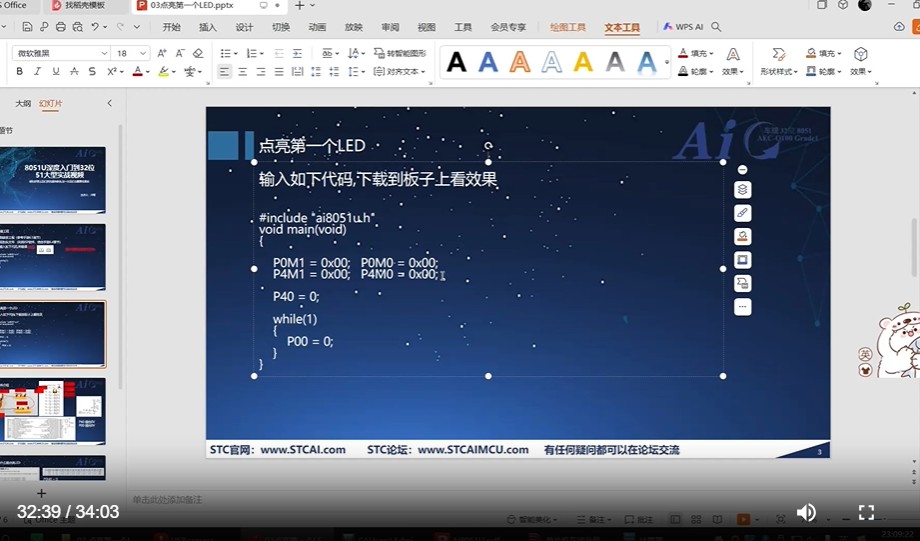Open the WPS AI assistant
The height and width of the screenshot is (541, 920).
[x=683, y=27]
